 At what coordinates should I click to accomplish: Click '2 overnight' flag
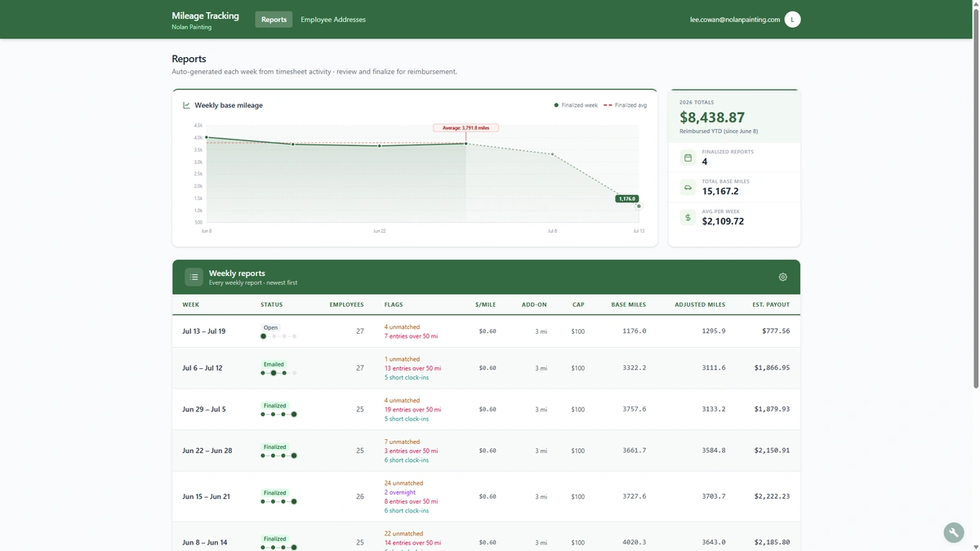pos(400,492)
